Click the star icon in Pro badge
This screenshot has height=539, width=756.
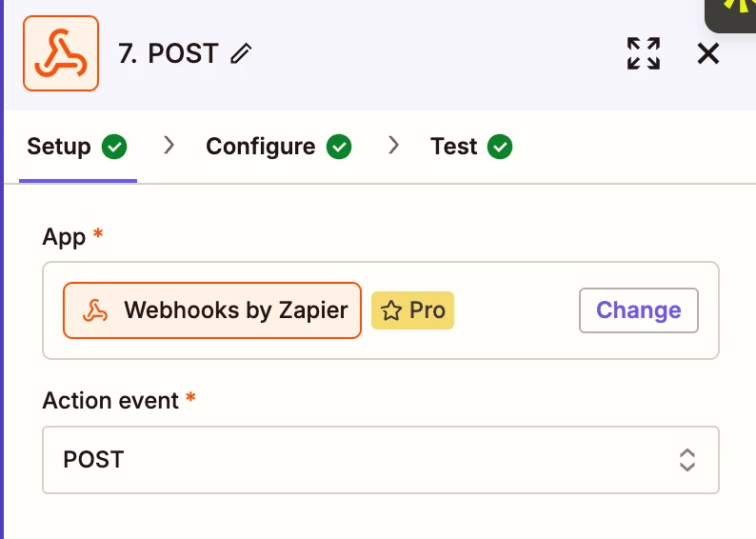pos(390,310)
